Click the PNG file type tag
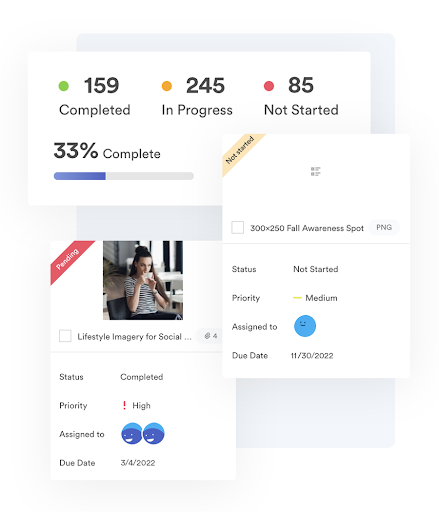This screenshot has width=439, height=512. [384, 227]
